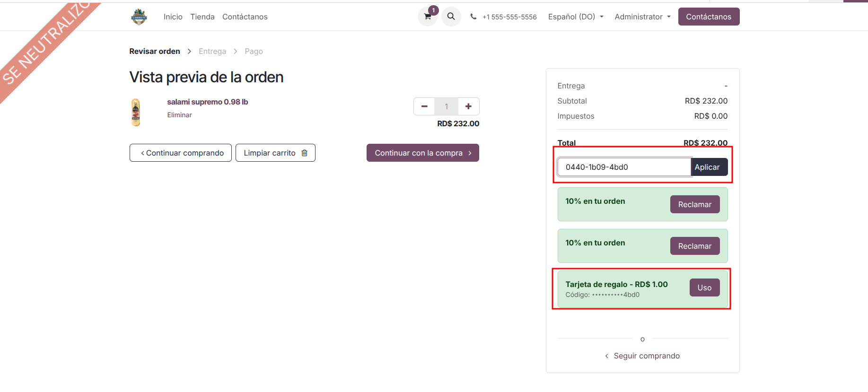Click Continuar con la compra button
The width and height of the screenshot is (868, 392).
(422, 153)
